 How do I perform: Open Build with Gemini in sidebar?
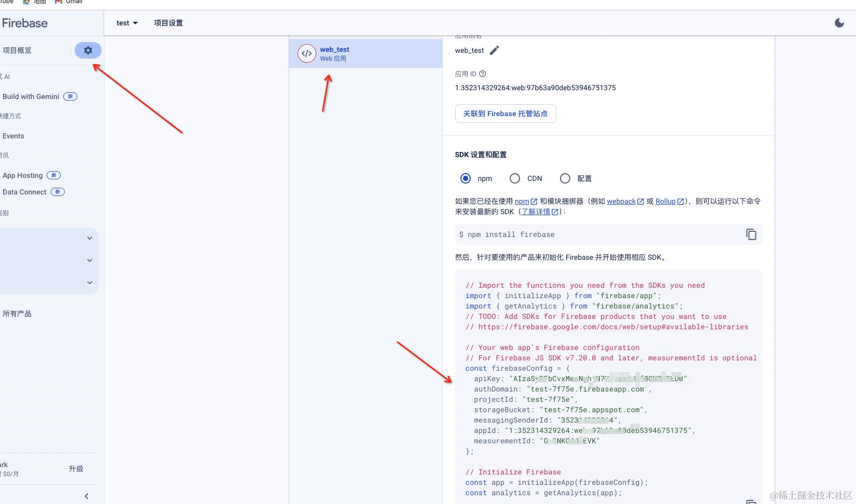point(31,96)
